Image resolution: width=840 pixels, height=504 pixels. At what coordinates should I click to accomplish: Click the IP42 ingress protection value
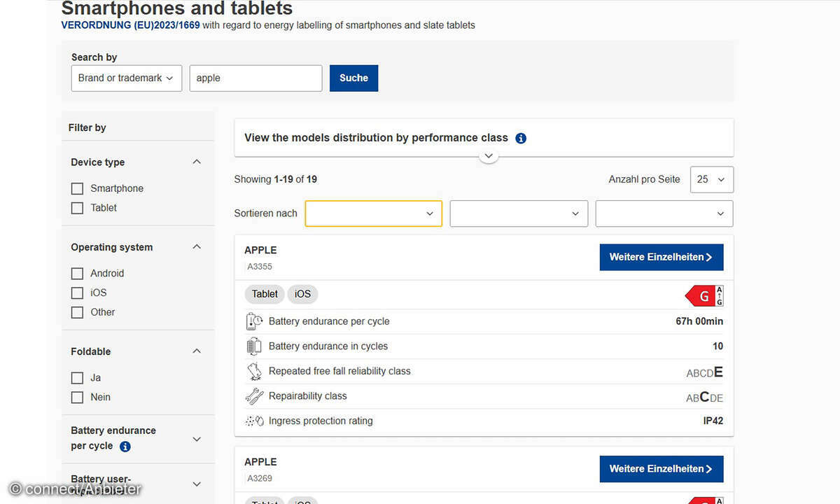tap(713, 421)
